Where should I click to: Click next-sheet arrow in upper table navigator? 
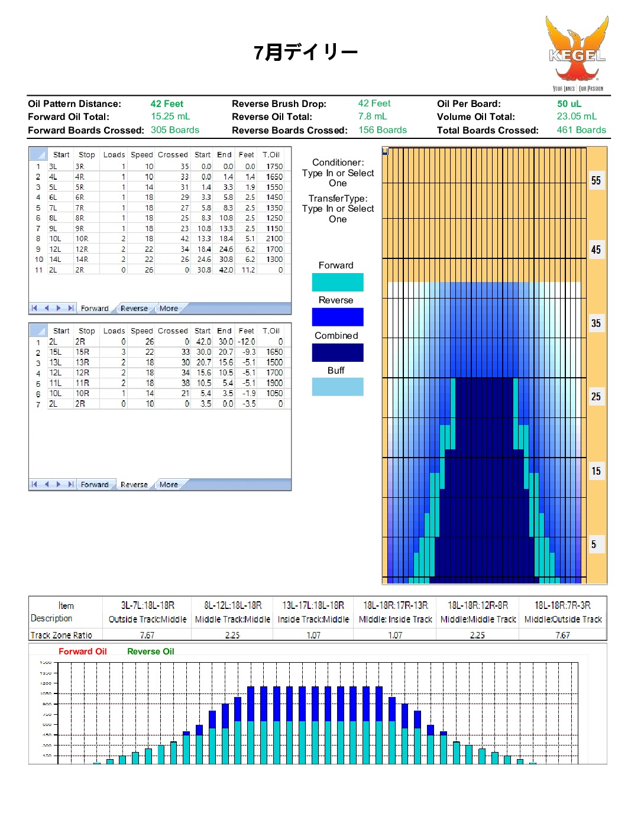[x=59, y=308]
